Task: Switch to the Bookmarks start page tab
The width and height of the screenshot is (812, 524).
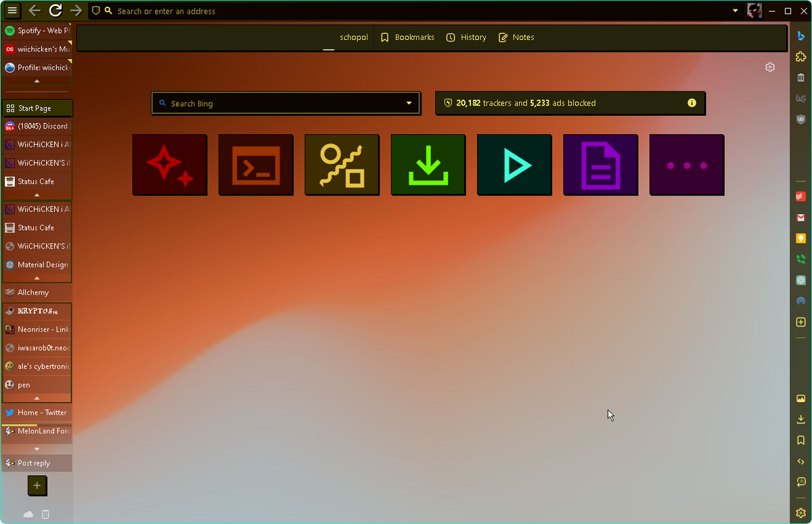Action: click(407, 37)
